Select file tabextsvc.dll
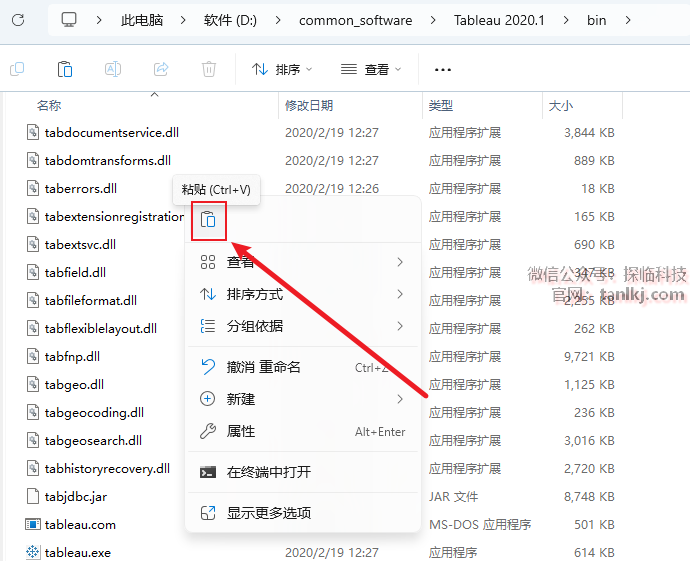The image size is (690, 561). point(80,244)
